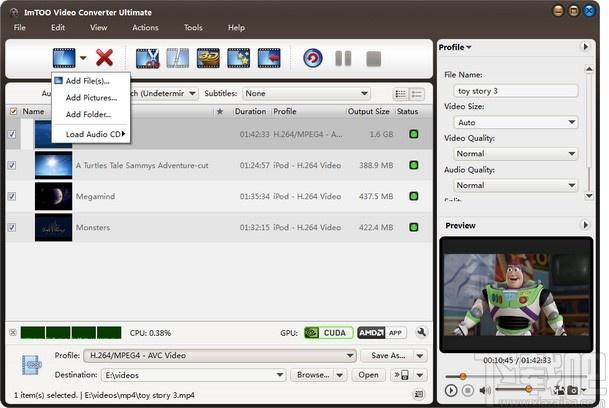
Task: Choose Add Pictures... from the menu
Action: (x=90, y=98)
